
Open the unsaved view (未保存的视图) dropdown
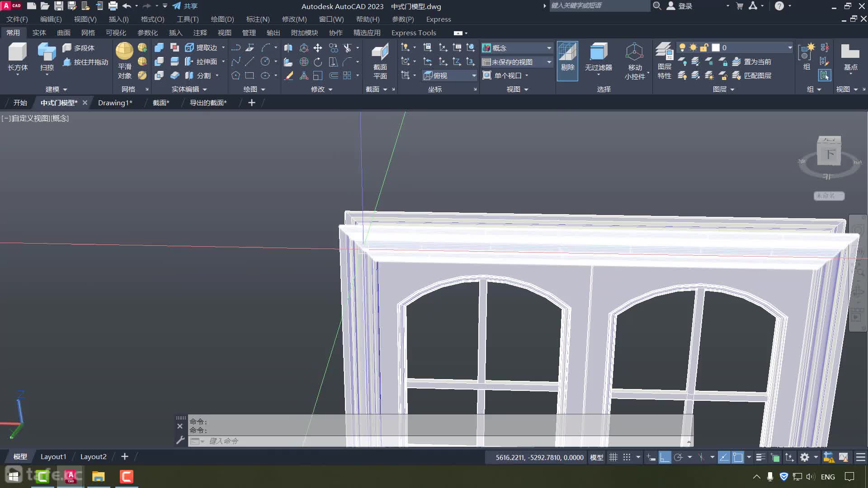(x=517, y=61)
